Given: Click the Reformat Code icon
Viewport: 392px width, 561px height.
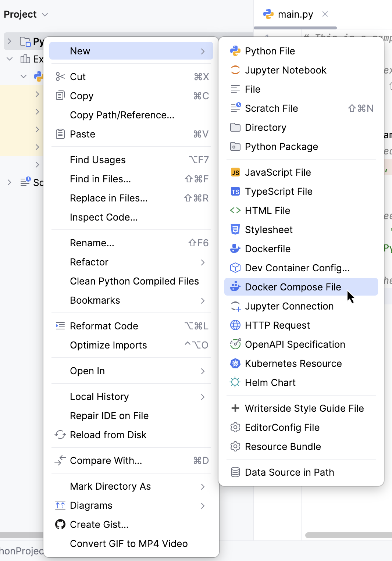Looking at the screenshot, I should pos(60,326).
